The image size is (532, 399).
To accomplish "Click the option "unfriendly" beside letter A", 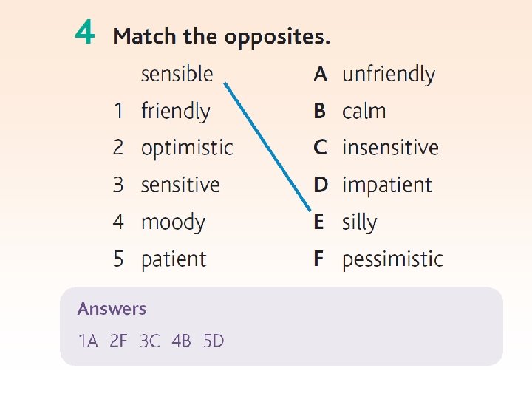I will coord(389,74).
